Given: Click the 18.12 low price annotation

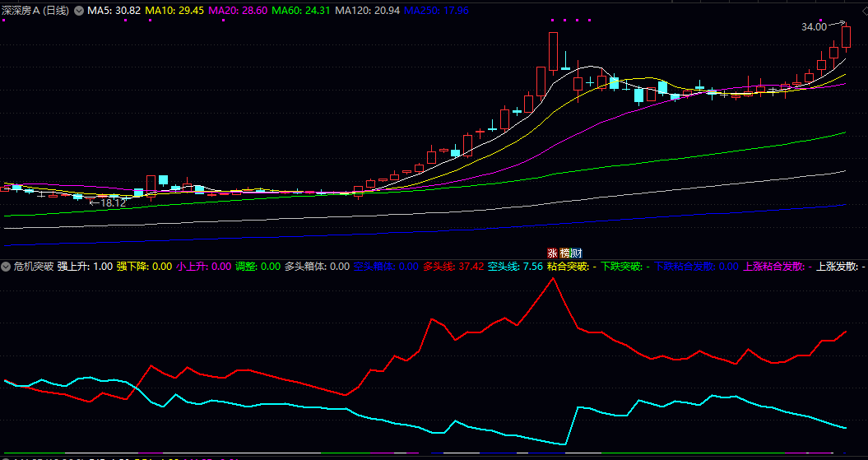Looking at the screenshot, I should tap(111, 202).
